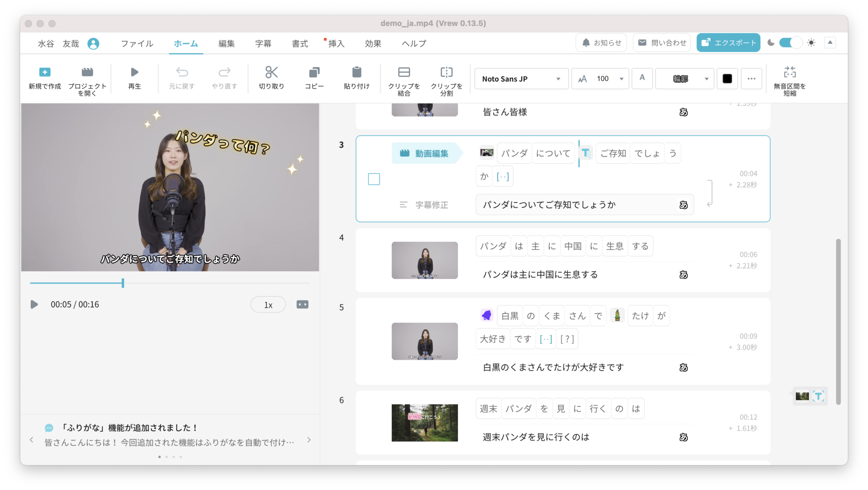868x490 pixels.
Task: Click furigana あ icon for パンダは主に中国に生息する
Action: [684, 275]
